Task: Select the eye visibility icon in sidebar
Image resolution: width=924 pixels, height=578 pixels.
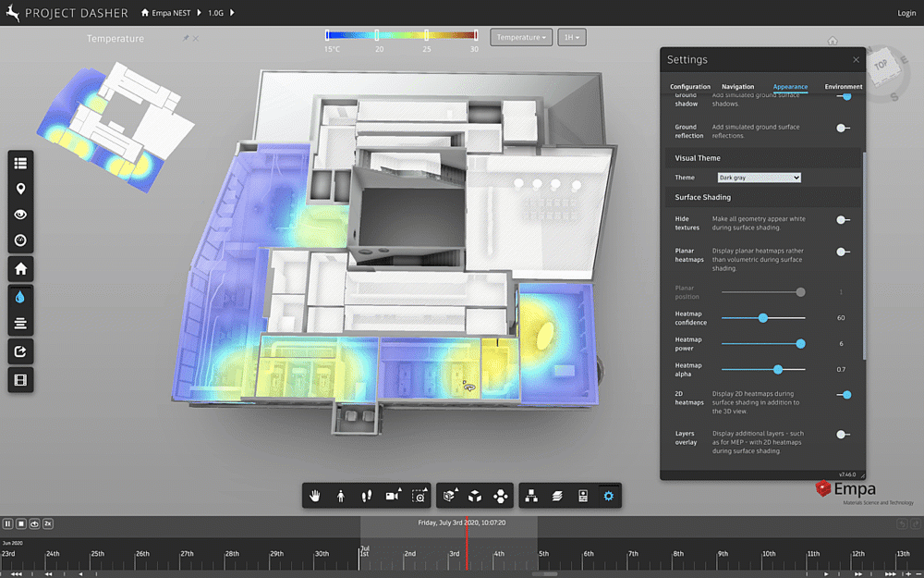Action: tap(20, 214)
